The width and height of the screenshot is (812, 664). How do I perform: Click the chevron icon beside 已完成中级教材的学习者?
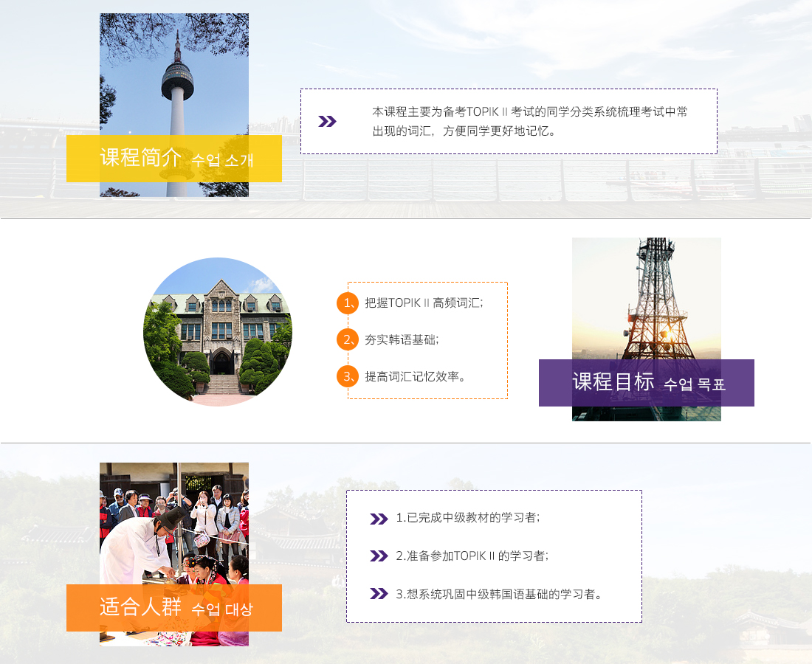point(379,519)
